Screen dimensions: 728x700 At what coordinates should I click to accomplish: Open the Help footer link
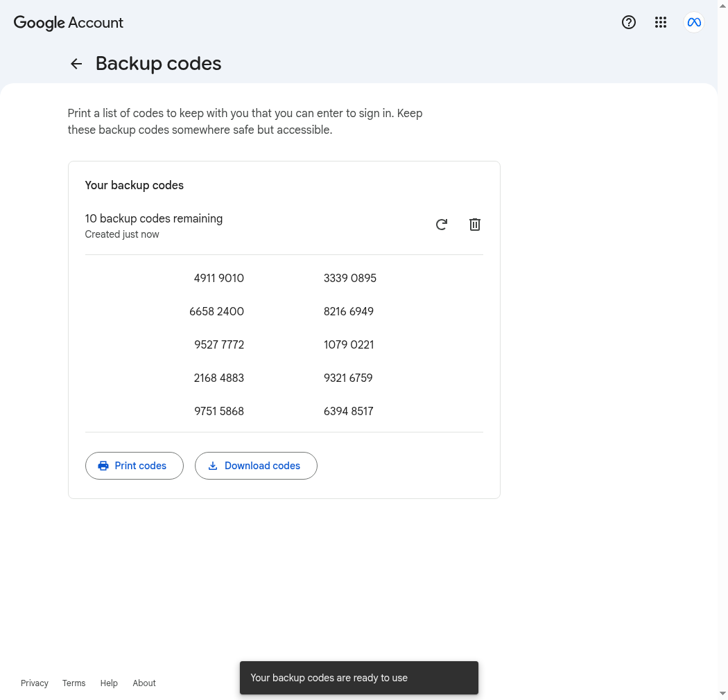pos(109,683)
